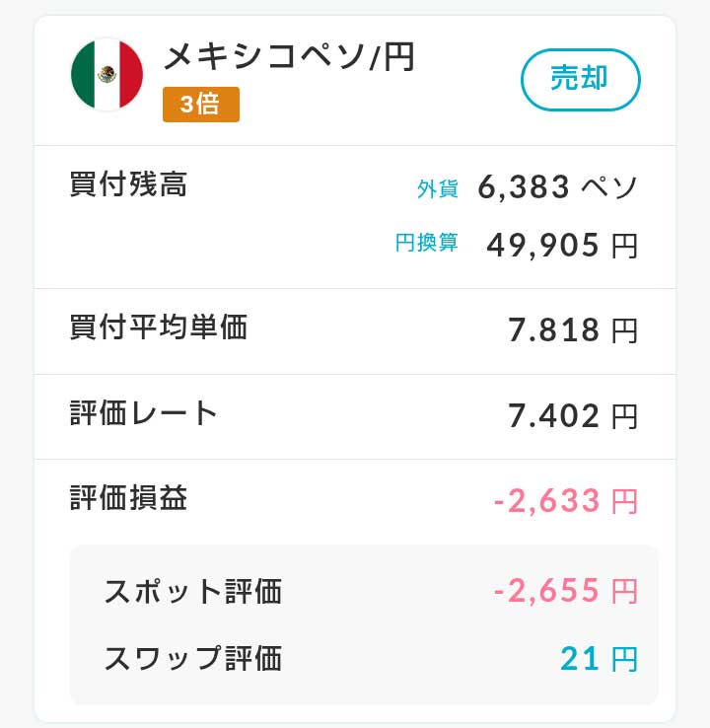Image resolution: width=710 pixels, height=728 pixels.
Task: Click the 49,905 円 converted balance
Action: pyautogui.click(x=562, y=246)
